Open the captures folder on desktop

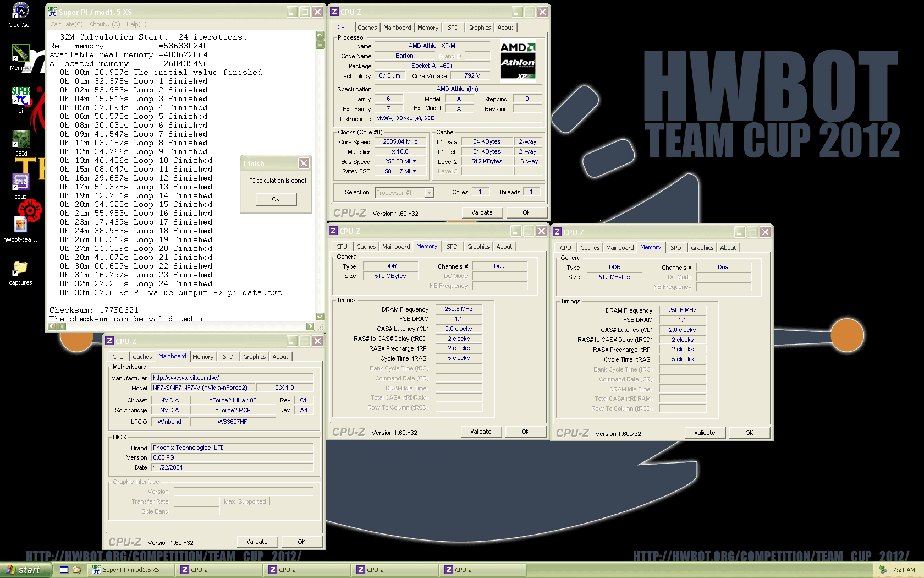point(20,272)
